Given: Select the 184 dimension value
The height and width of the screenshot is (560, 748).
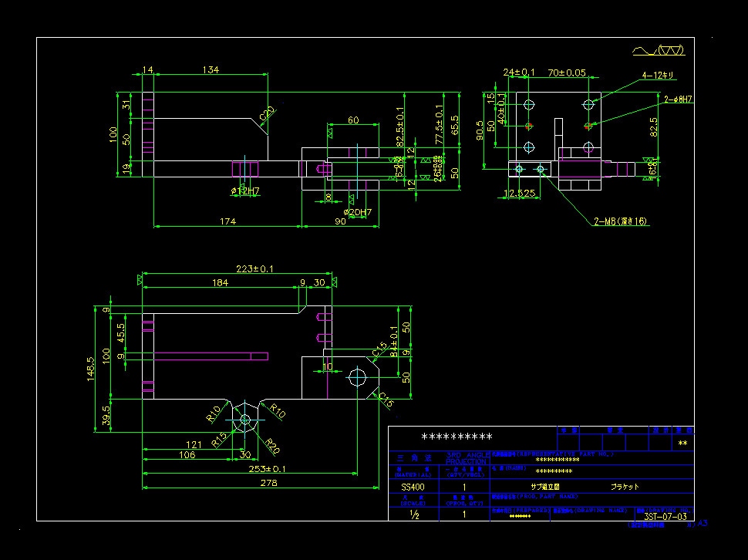Looking at the screenshot, I should (x=220, y=283).
